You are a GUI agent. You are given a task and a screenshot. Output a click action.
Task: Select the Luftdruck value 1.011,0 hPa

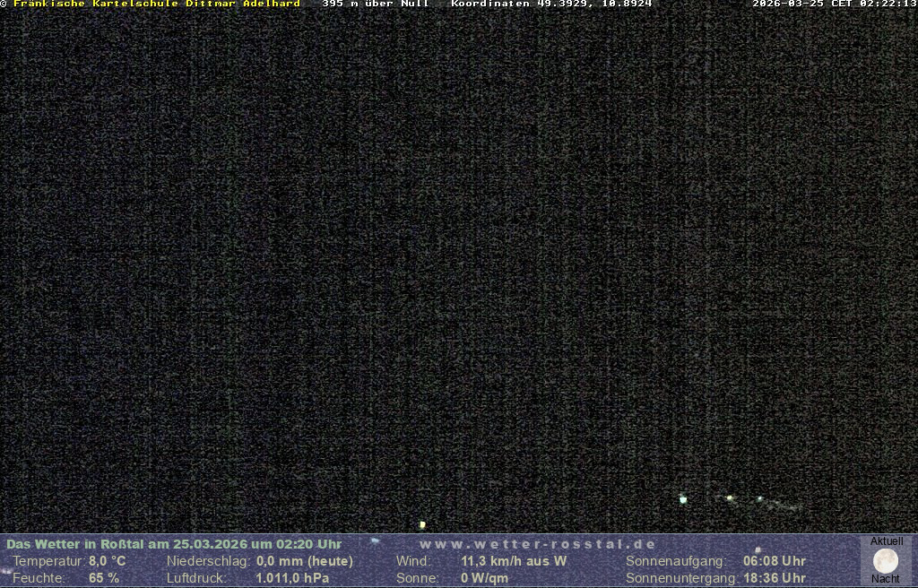292,578
